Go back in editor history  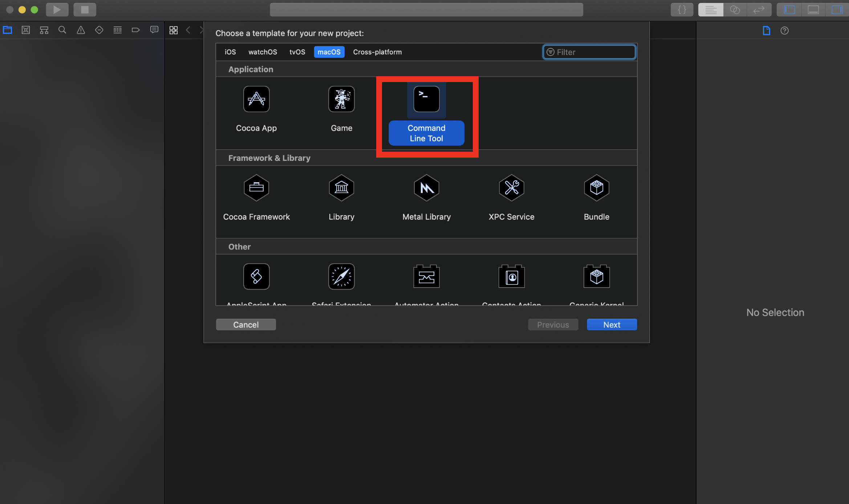tap(188, 30)
